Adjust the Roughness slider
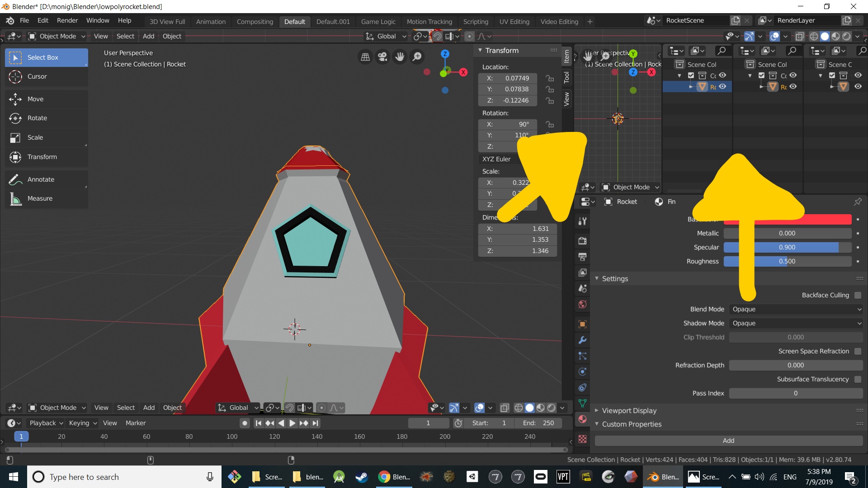Image resolution: width=868 pixels, height=488 pixels. 787,261
